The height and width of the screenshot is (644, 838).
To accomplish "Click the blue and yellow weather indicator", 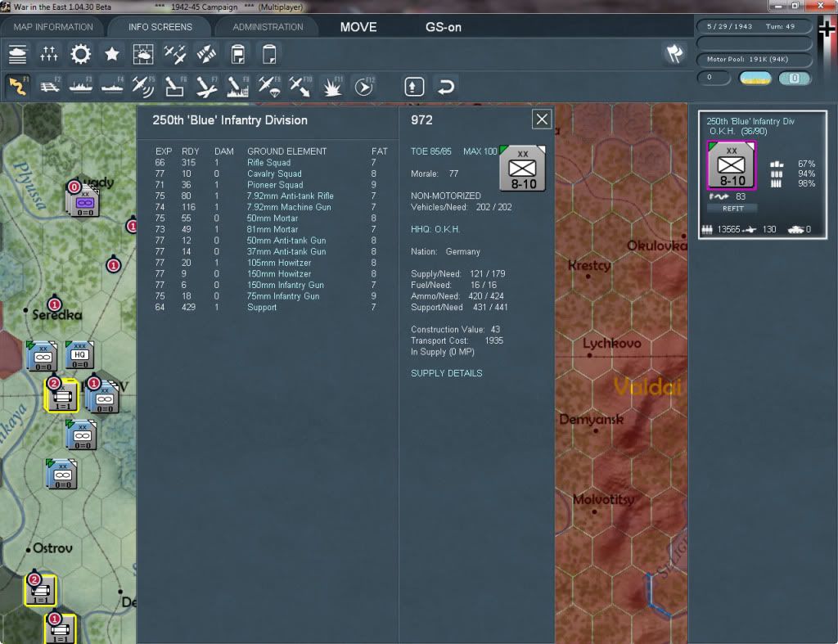I will tap(755, 79).
